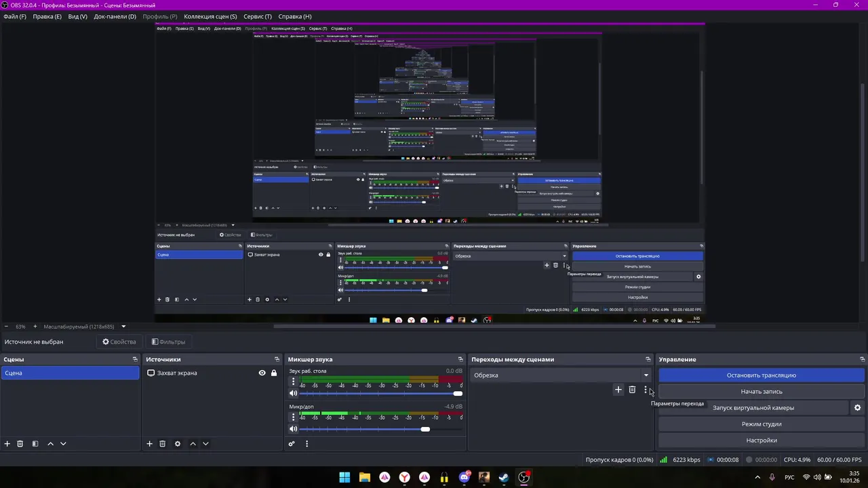
Task: Move source up in Источники panel
Action: (193, 444)
